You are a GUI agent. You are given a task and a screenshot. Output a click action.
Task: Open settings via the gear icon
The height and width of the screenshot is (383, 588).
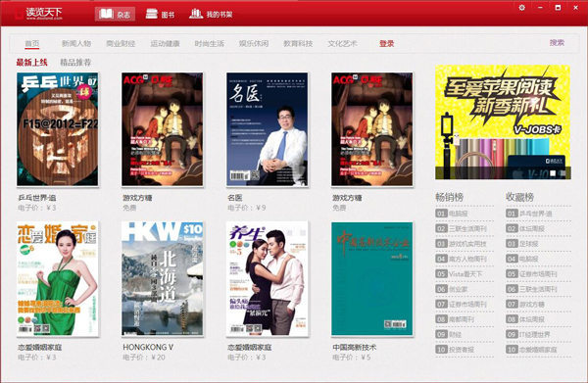(x=521, y=8)
